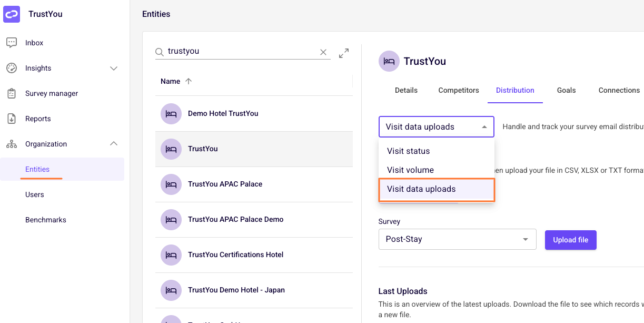Switch to the Goals tab
Viewport: 644px width, 323px height.
coord(566,90)
